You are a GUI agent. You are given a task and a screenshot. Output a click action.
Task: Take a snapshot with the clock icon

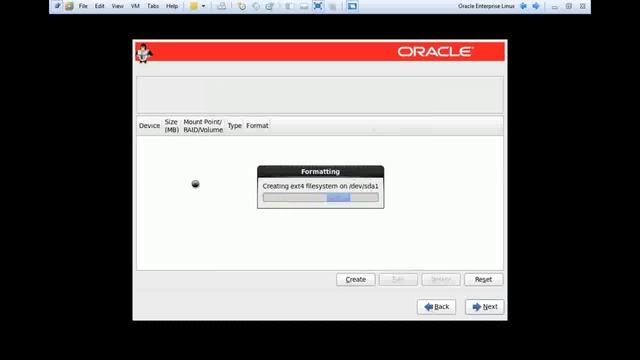click(242, 6)
